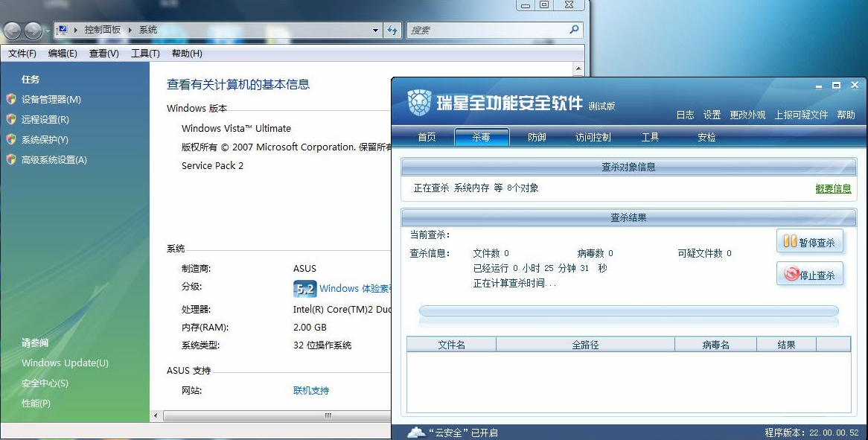Click the Forward arrow in the Control Panel window

pos(33,31)
